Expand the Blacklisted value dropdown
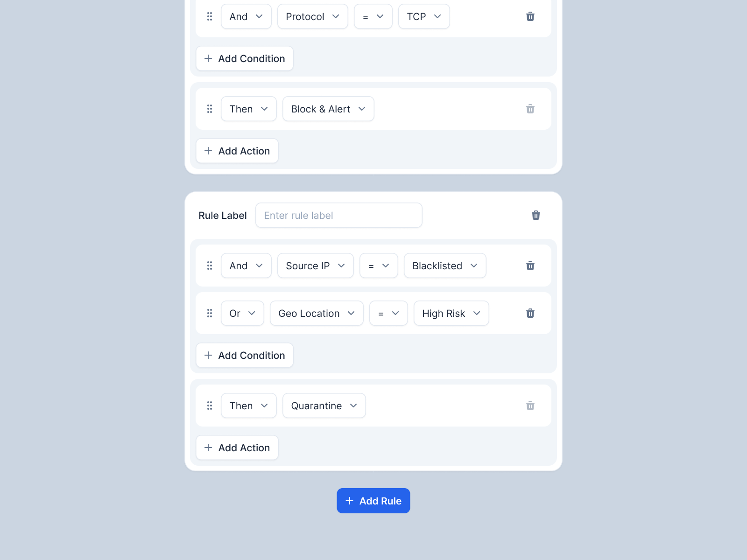Screen dimensions: 747x560 coord(444,266)
